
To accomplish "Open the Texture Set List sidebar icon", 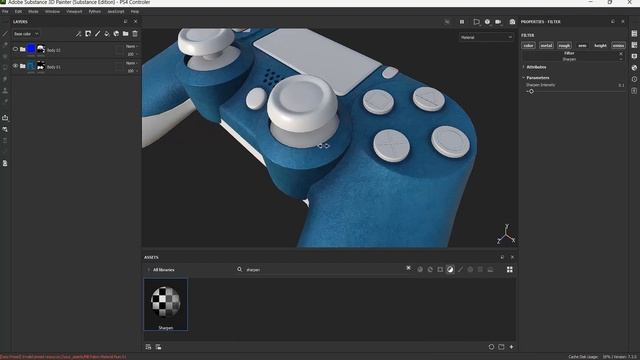I will pyautogui.click(x=634, y=33).
